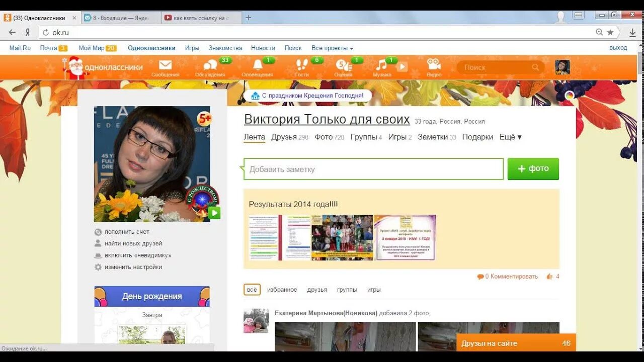Select всё feed filter
This screenshot has width=644, height=362.
[252, 290]
